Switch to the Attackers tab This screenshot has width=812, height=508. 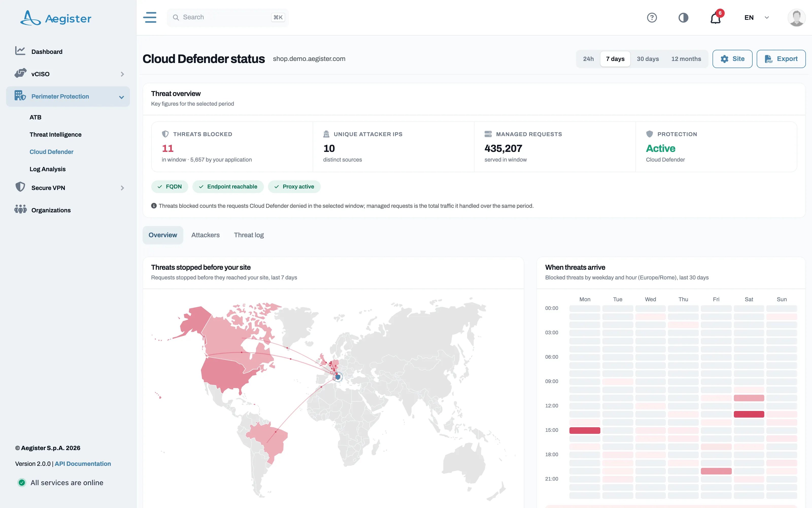[x=205, y=235]
